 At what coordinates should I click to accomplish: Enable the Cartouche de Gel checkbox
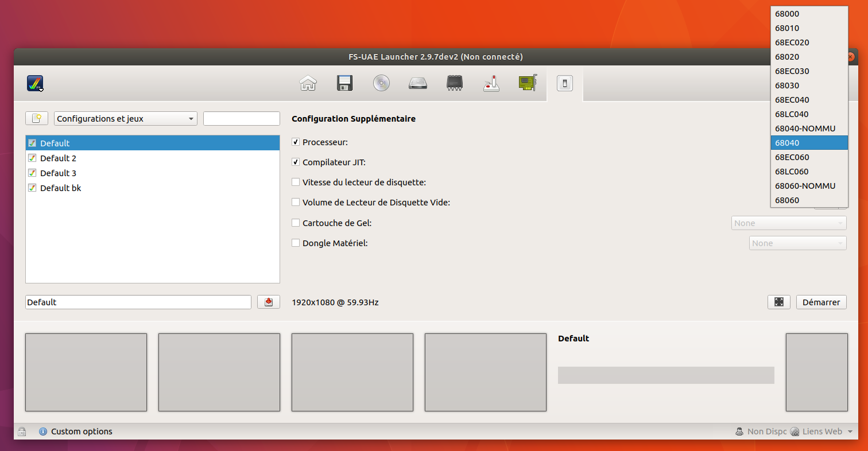click(x=296, y=223)
